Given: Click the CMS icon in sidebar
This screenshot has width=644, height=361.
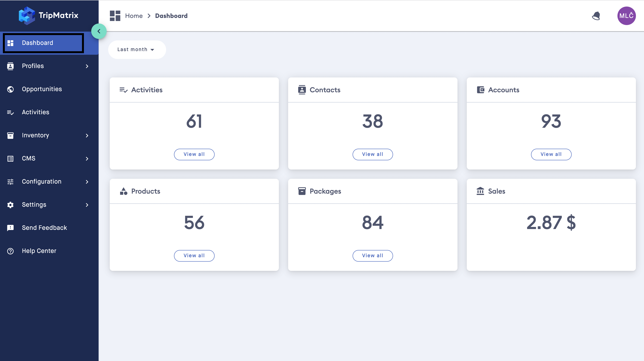Looking at the screenshot, I should point(10,158).
